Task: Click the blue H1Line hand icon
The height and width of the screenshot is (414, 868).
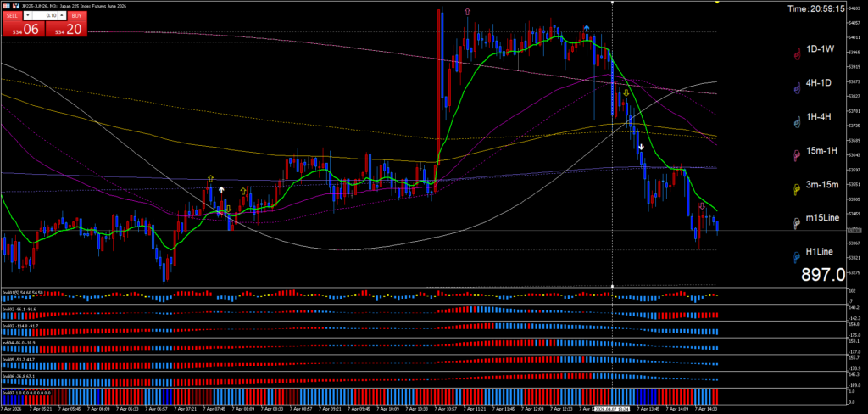Action: click(x=796, y=256)
